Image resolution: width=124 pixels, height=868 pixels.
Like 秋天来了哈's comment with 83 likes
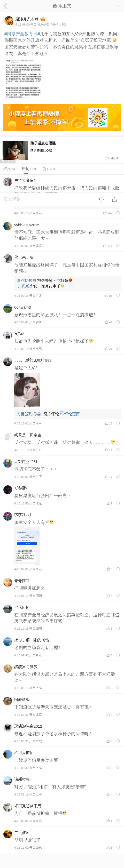click(x=106, y=295)
